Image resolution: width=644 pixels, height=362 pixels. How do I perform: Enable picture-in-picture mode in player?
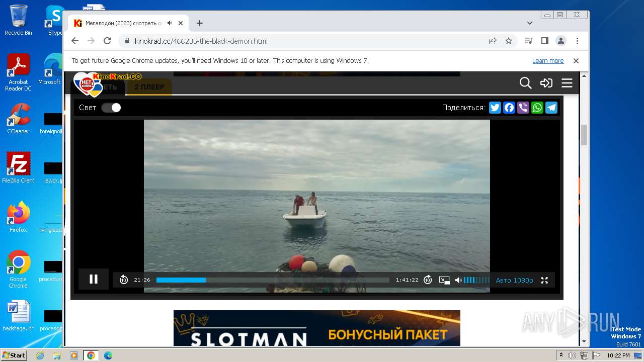tap(444, 280)
